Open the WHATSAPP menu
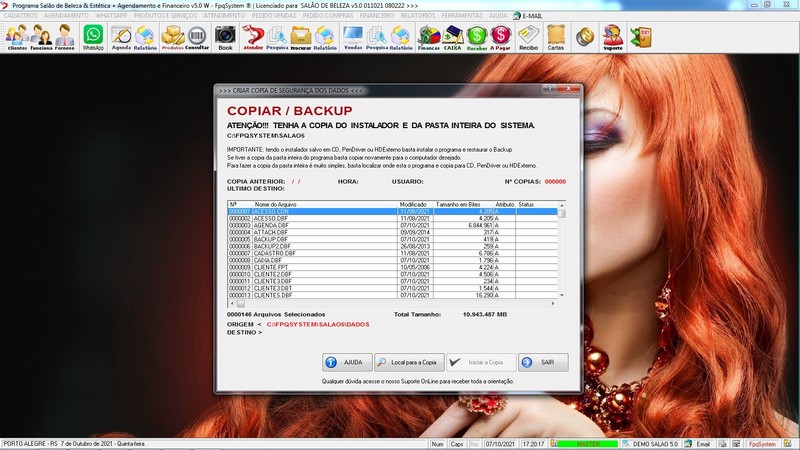Viewport: 800px width, 450px height. 111,16
